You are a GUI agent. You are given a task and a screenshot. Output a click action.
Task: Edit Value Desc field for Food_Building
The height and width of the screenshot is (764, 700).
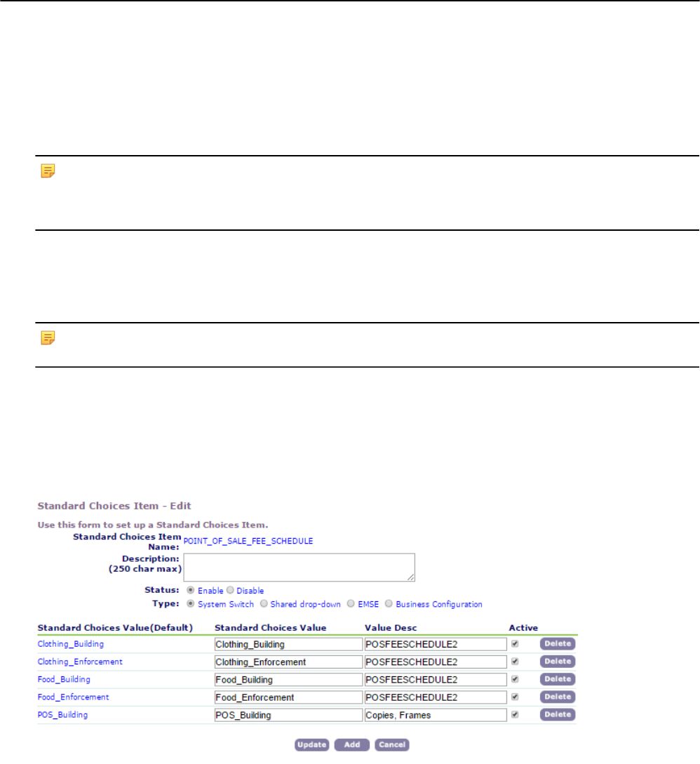[x=436, y=680]
